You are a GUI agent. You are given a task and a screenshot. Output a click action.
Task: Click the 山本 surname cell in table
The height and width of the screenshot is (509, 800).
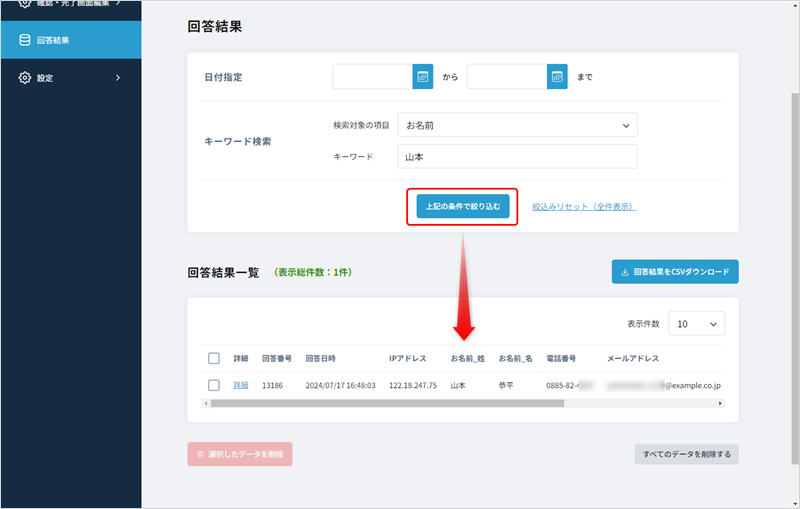coord(458,386)
